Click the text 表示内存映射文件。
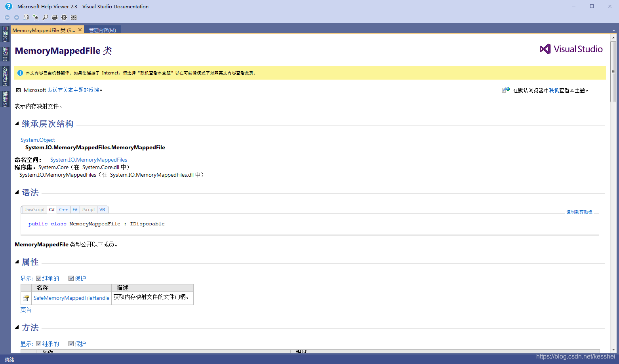The width and height of the screenshot is (619, 364). pyautogui.click(x=38, y=106)
